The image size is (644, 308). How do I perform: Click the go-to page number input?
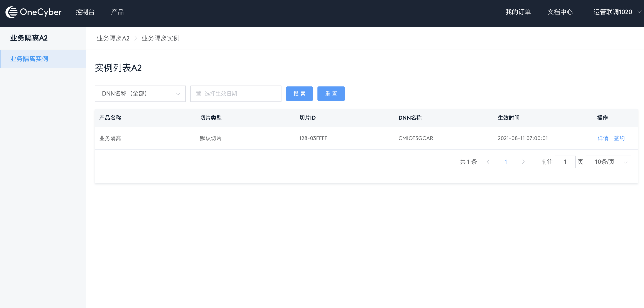[565, 162]
